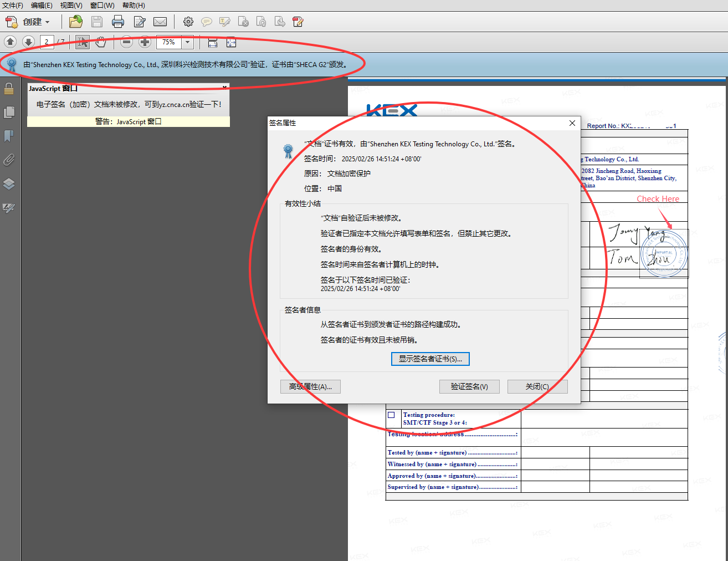Image resolution: width=728 pixels, height=561 pixels.
Task: Click the Approved by (name + signature) row
Action: 537,476
